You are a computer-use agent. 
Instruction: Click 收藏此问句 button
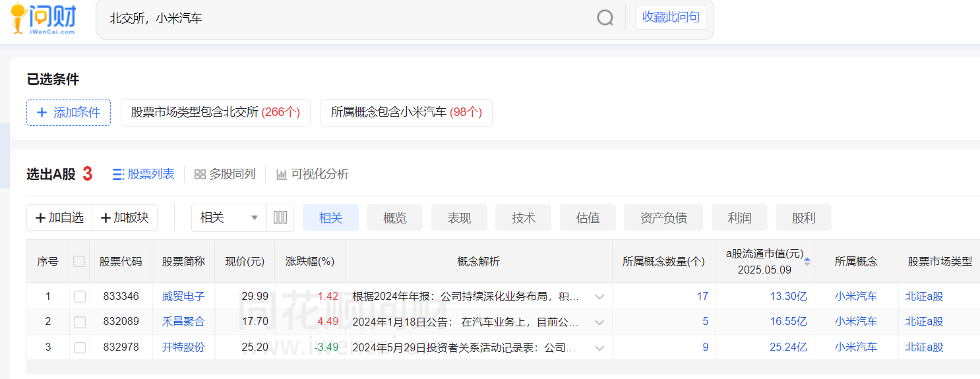[671, 17]
